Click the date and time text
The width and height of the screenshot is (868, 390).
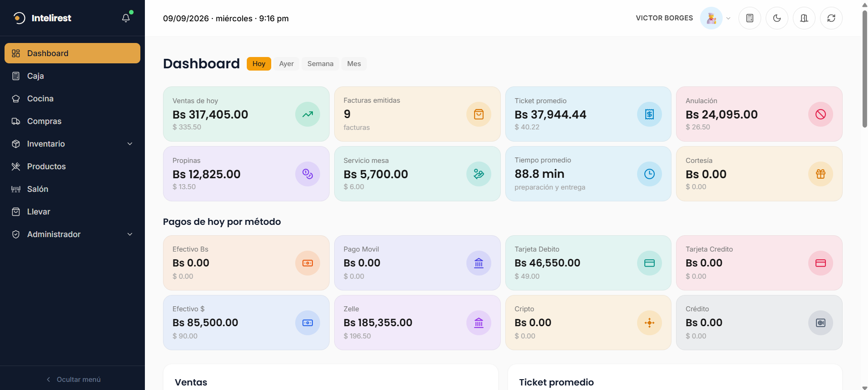click(226, 19)
